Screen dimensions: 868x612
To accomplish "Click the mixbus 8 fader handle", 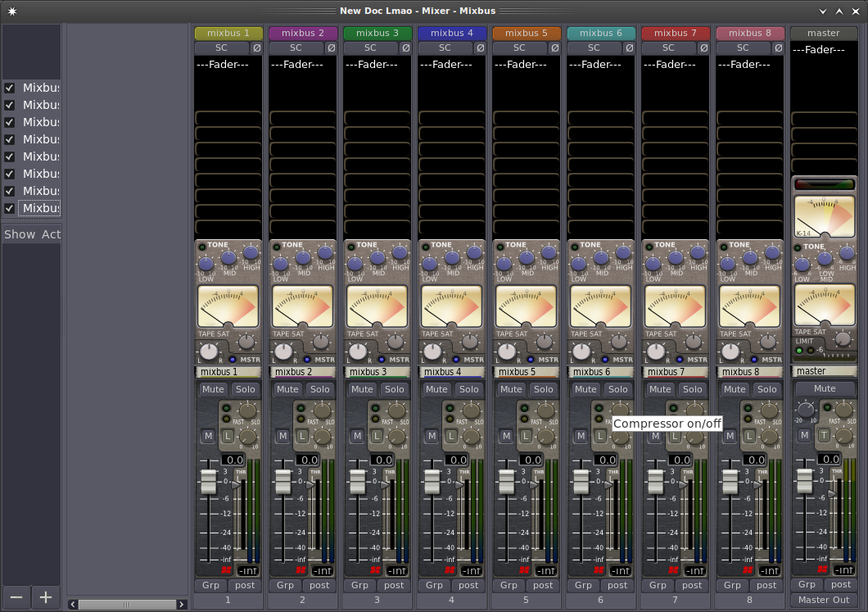I will coord(730,481).
